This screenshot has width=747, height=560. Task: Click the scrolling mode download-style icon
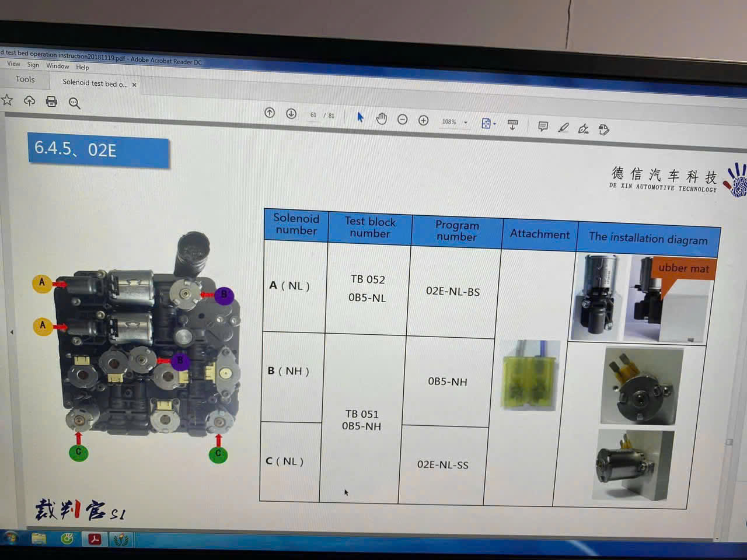click(513, 124)
